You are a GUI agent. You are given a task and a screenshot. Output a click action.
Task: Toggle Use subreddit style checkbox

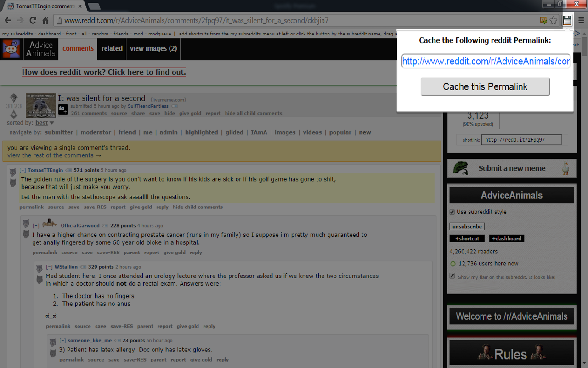452,212
